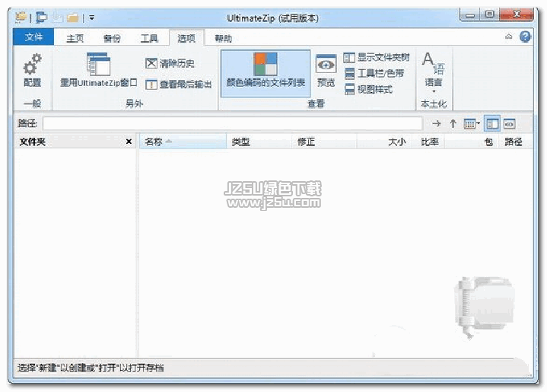Toggle the 预览 preview eye icon
The width and height of the screenshot is (547, 392).
point(326,65)
